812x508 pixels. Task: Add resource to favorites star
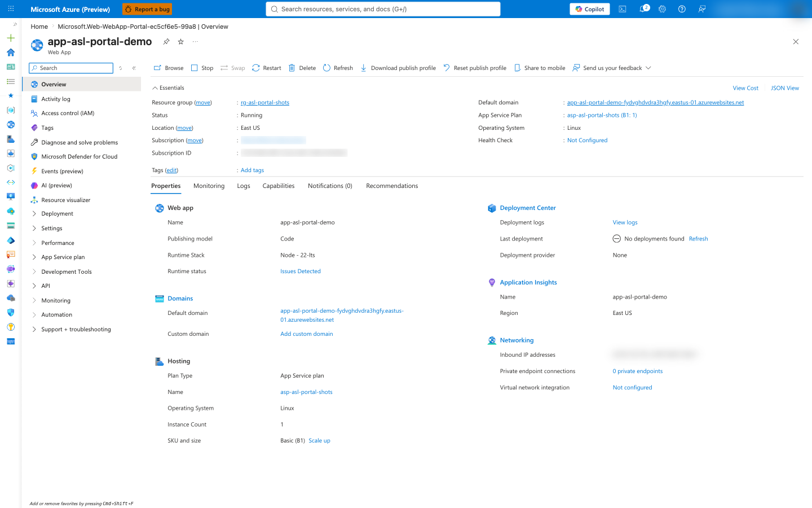point(181,42)
